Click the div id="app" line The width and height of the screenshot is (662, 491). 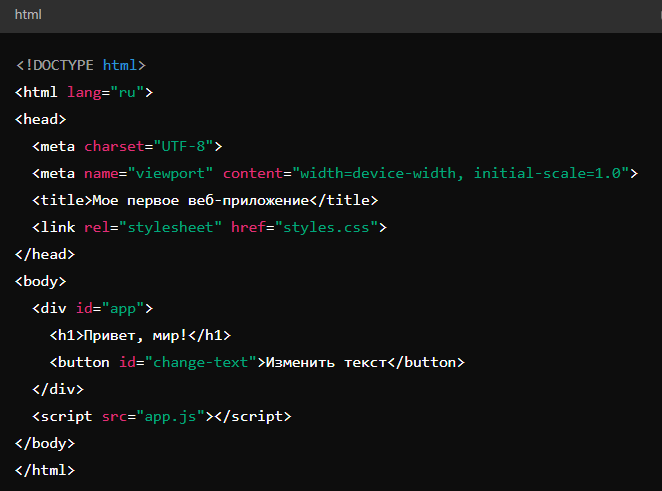point(92,309)
